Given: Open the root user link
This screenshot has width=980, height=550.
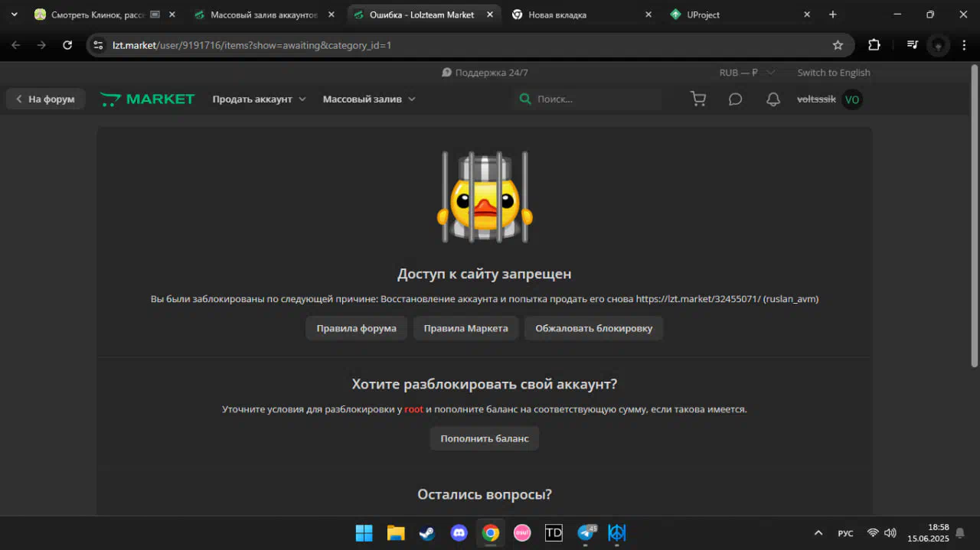Looking at the screenshot, I should (413, 409).
